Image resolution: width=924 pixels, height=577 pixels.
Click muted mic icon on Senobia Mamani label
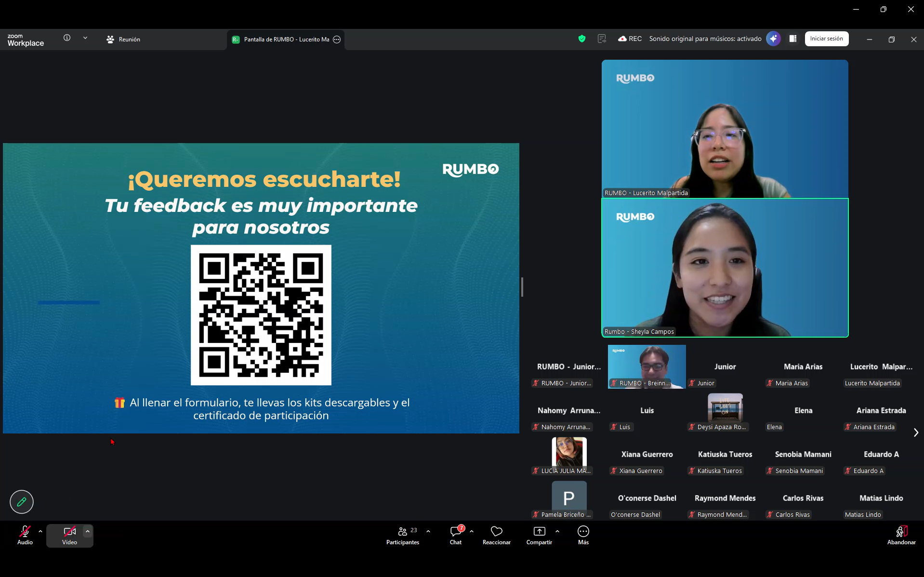(x=770, y=471)
